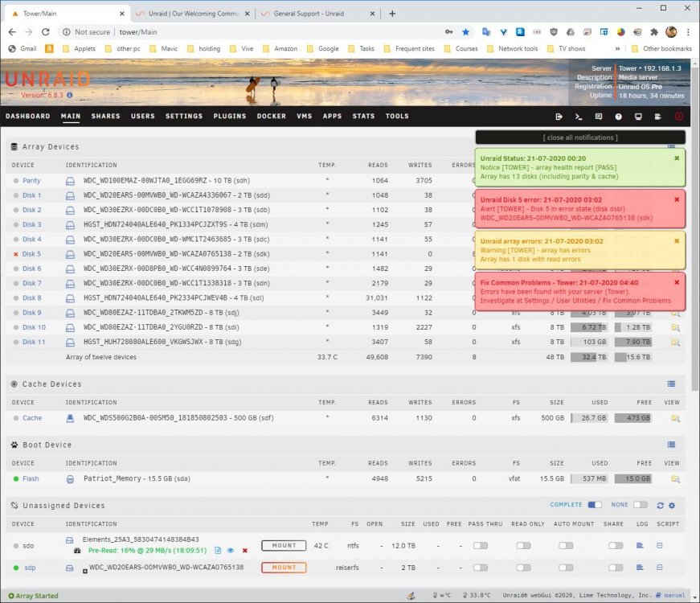This screenshot has height=603, width=700.
Task: Go to the DASHBOARD tab
Action: tap(27, 116)
